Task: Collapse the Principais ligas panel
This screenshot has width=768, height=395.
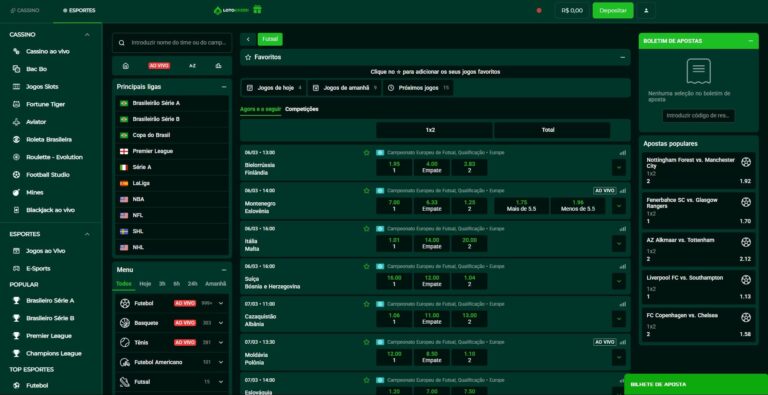Action: (224, 87)
